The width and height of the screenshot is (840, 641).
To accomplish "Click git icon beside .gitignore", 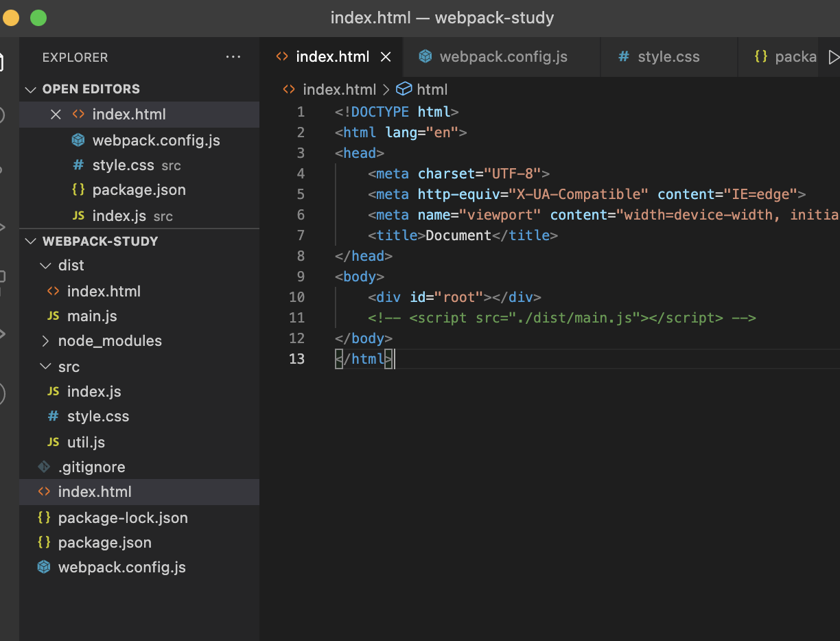I will click(x=44, y=467).
